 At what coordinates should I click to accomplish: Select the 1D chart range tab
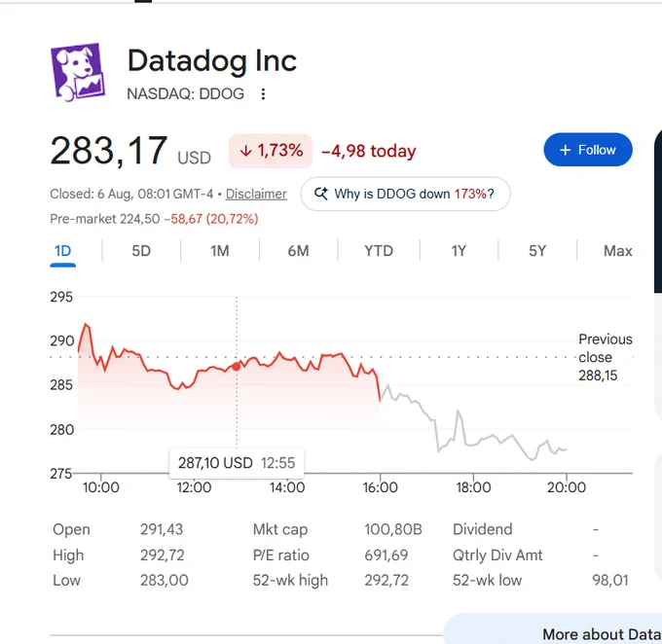coord(62,251)
